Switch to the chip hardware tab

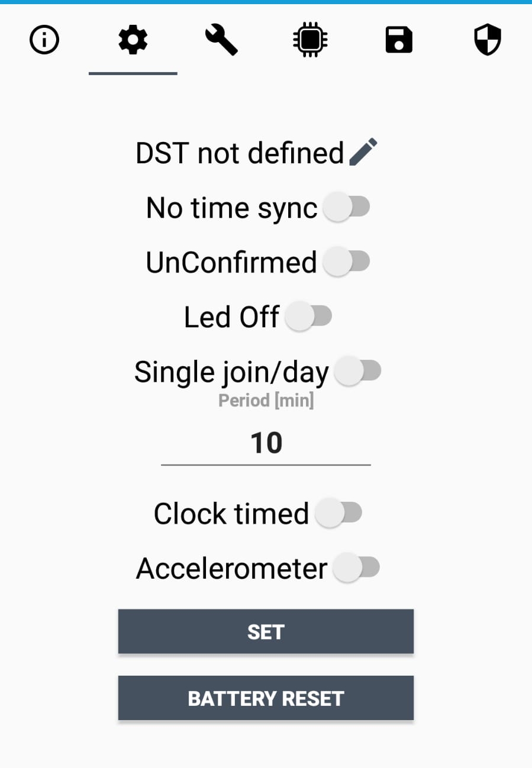tap(311, 41)
